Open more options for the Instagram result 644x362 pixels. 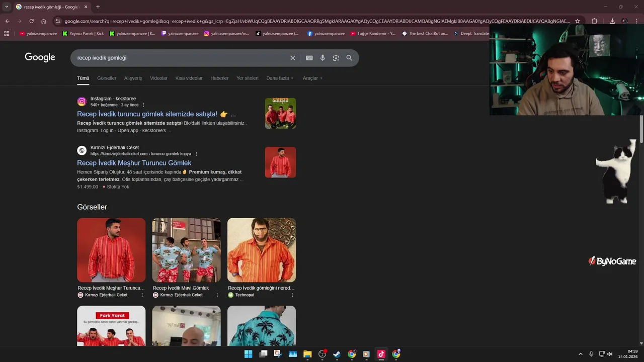143,105
